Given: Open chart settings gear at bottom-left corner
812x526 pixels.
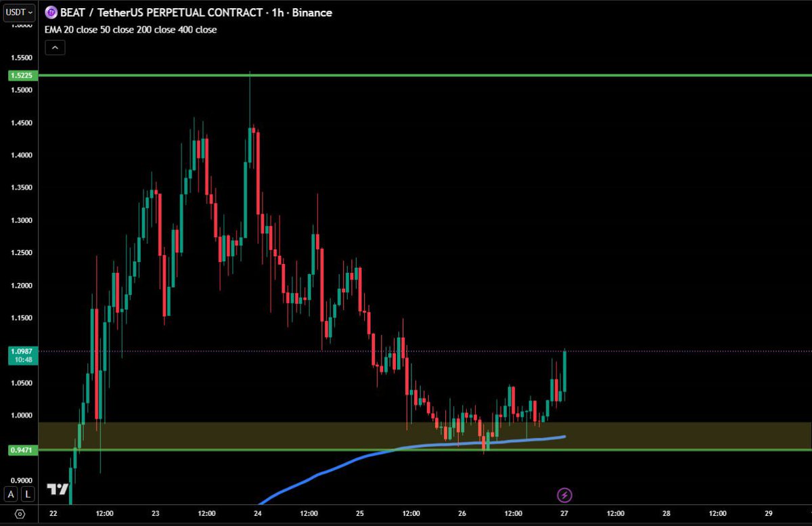Looking at the screenshot, I should coord(19,514).
